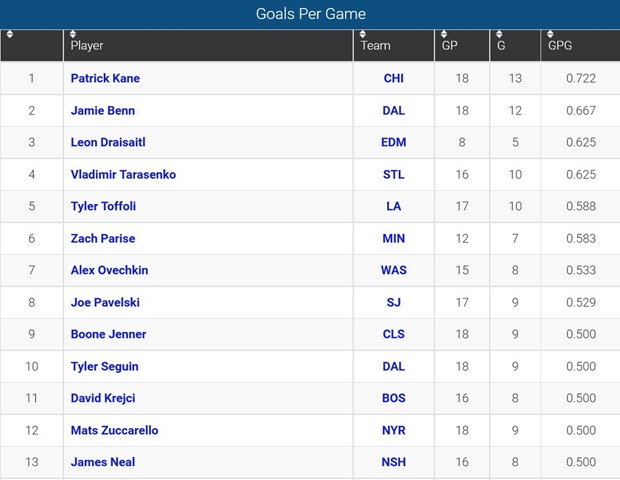
Task: Open Vladimir Tarasenko's profile link
Action: click(x=123, y=174)
